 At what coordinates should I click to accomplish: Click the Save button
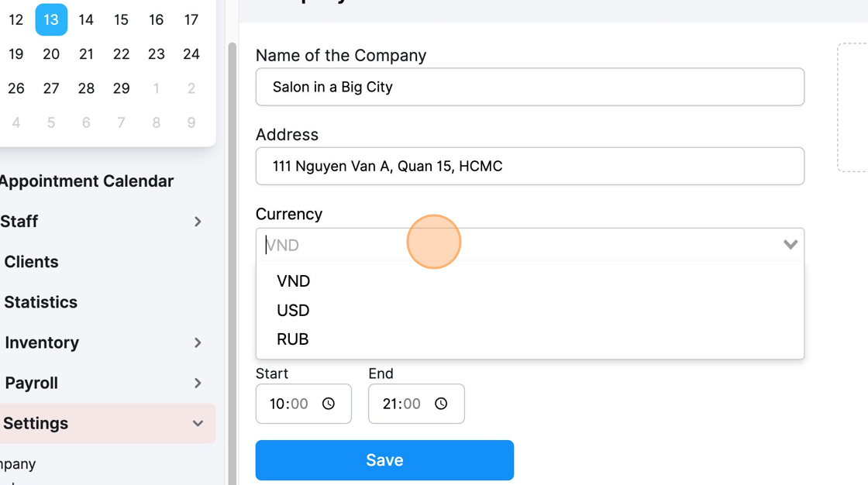[x=384, y=460]
